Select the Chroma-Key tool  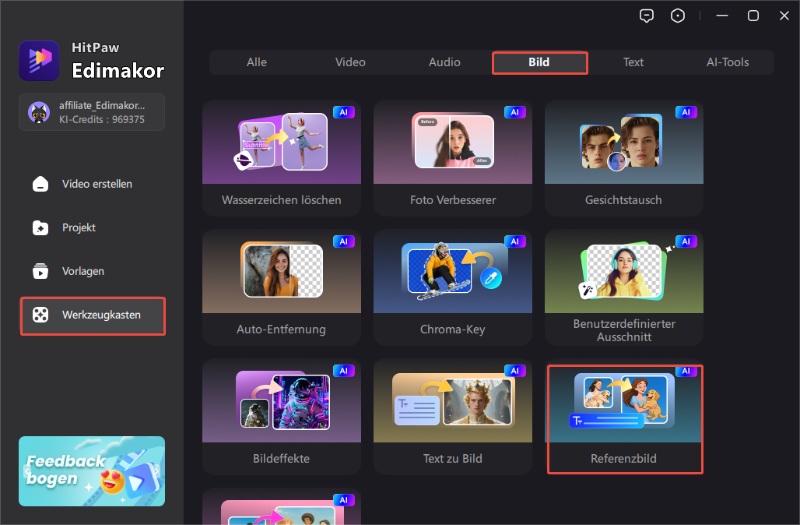(x=452, y=288)
